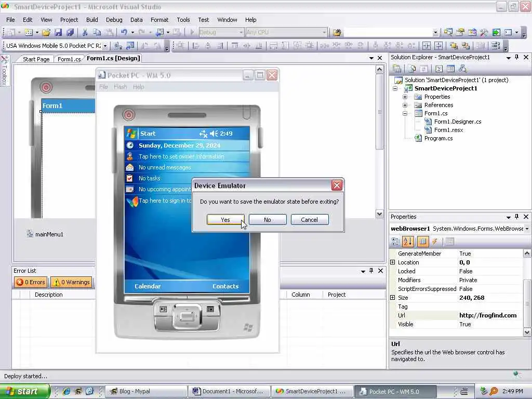Toggle auto-hide pin on Solution Explorer

click(517, 57)
